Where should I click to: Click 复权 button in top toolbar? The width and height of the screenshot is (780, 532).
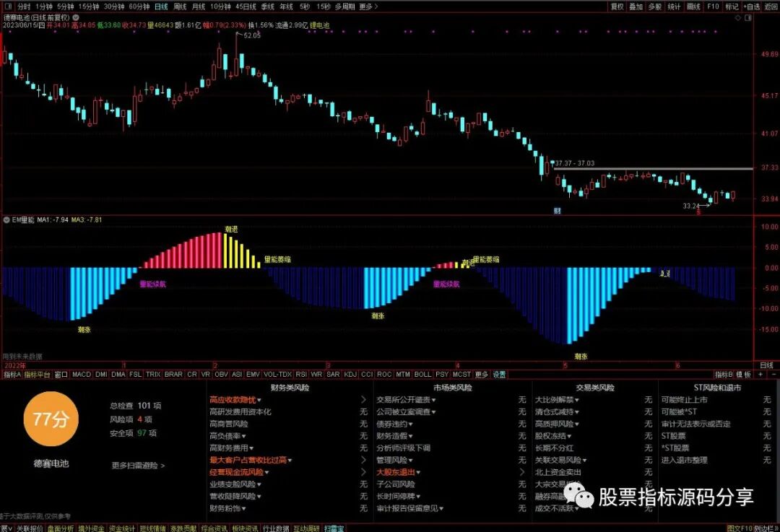(617, 6)
